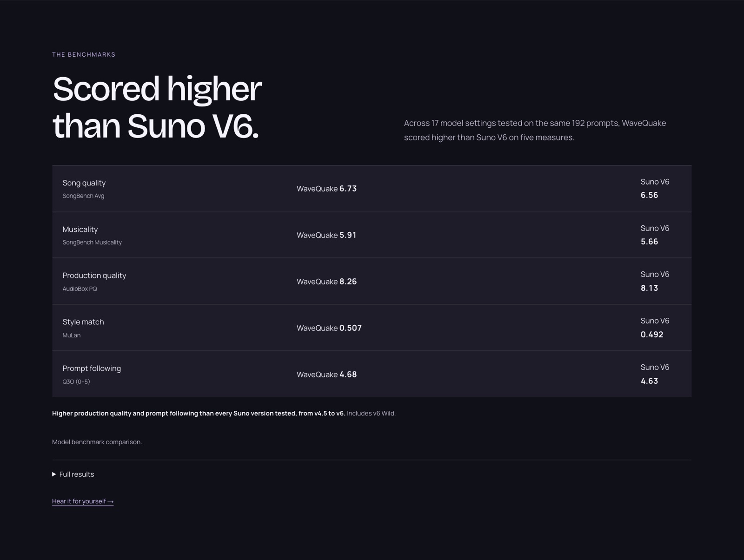
Task: Click the 'MuLan' subtitle
Action: [x=71, y=335]
